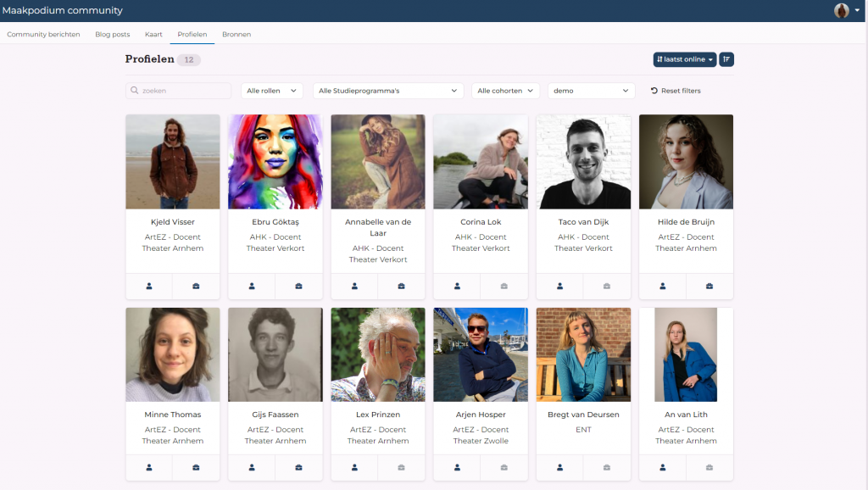Expand the 'Alle rollen' dropdown
The width and height of the screenshot is (868, 490).
[272, 91]
